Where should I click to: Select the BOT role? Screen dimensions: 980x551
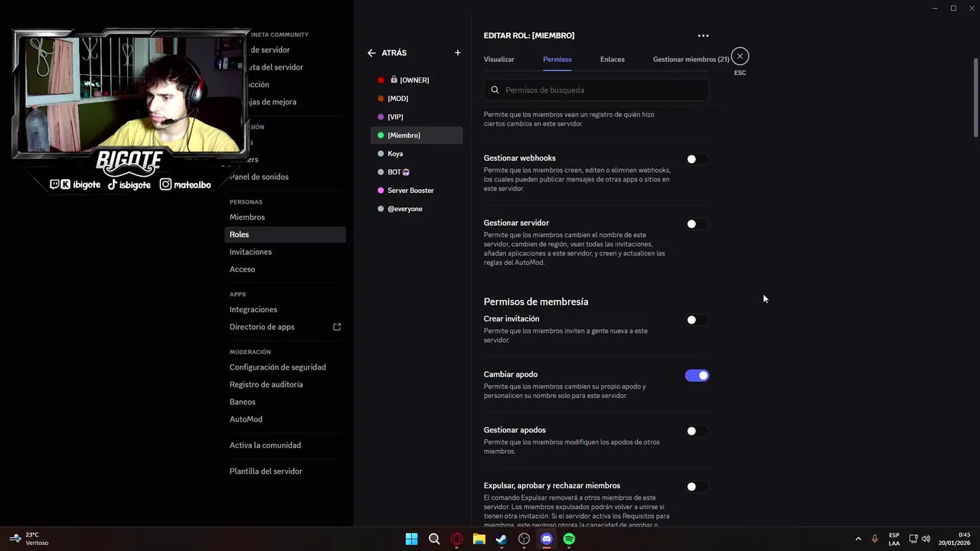[x=416, y=172]
